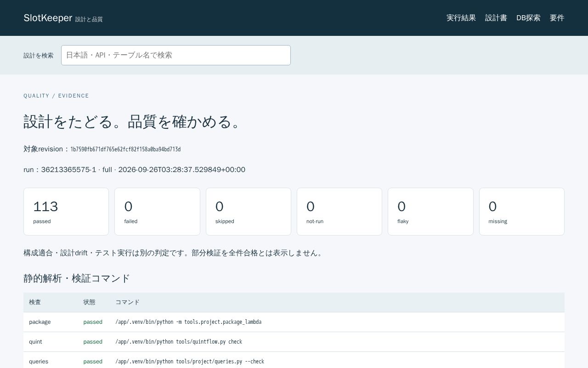Screen dimensions: 588x368
Task: Click the 設計をたどる。品質を確かめる。 heading
Action: (133, 121)
